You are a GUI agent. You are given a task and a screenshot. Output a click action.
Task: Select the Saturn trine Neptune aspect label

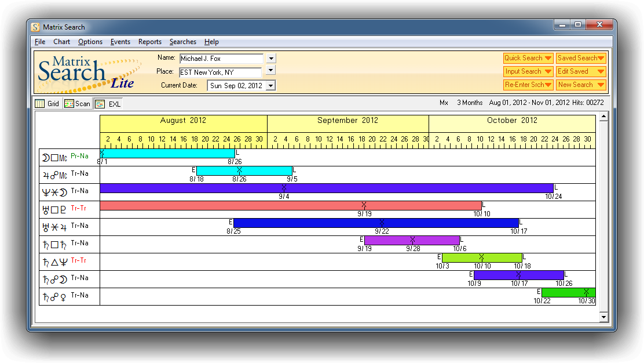[64, 262]
